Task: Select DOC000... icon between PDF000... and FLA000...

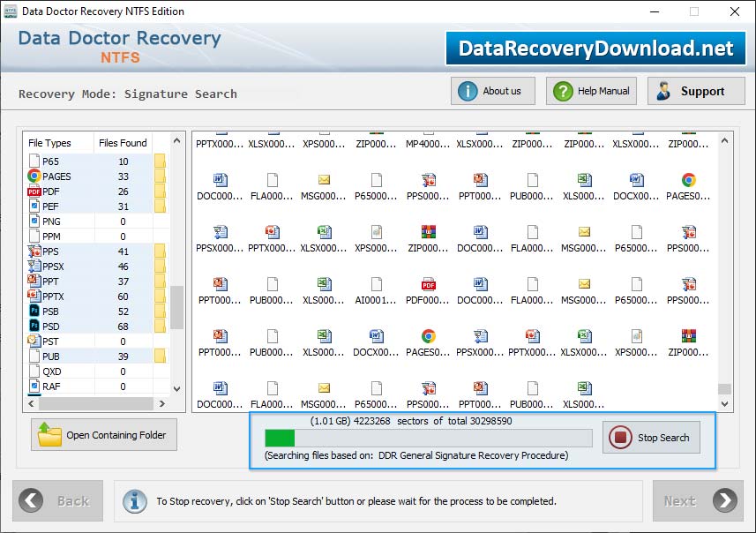Action: (x=480, y=284)
